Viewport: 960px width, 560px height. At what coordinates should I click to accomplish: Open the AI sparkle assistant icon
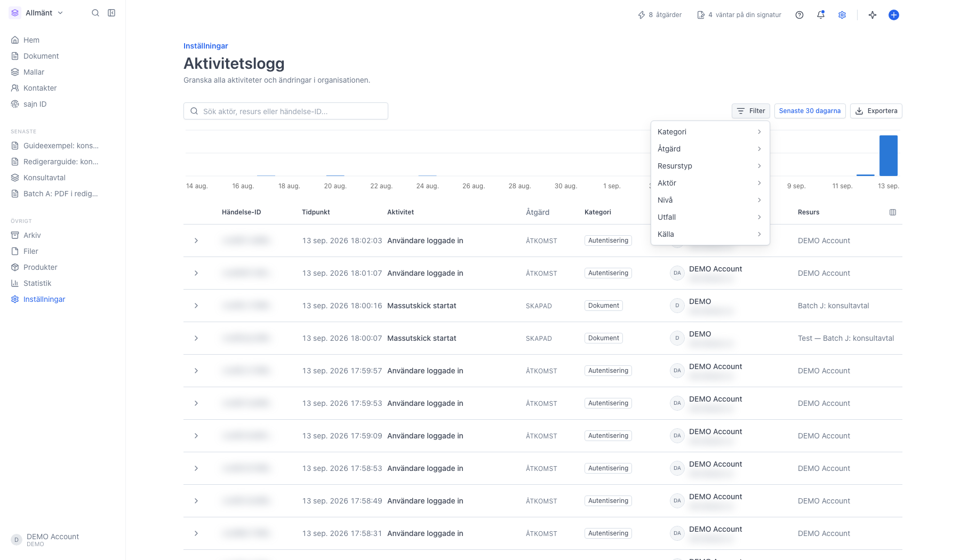pyautogui.click(x=873, y=15)
